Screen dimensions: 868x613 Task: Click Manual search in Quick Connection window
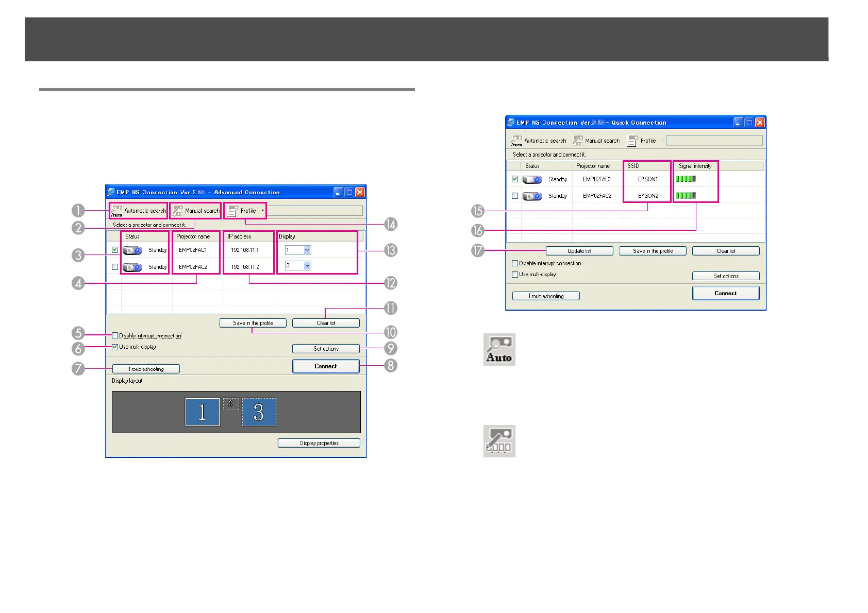click(596, 141)
